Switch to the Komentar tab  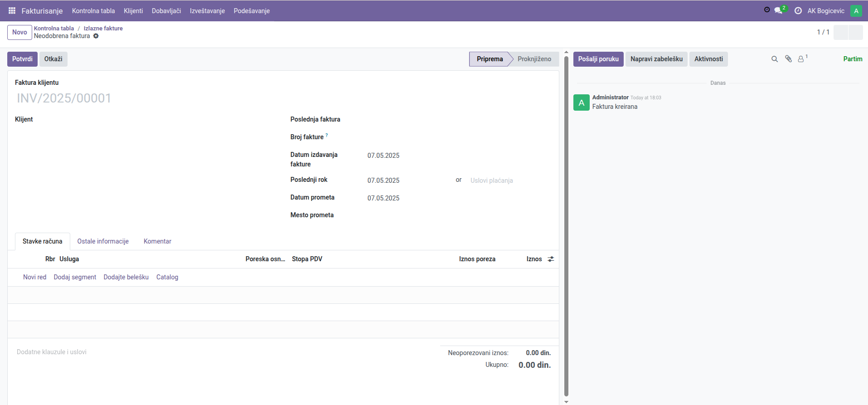pyautogui.click(x=157, y=241)
